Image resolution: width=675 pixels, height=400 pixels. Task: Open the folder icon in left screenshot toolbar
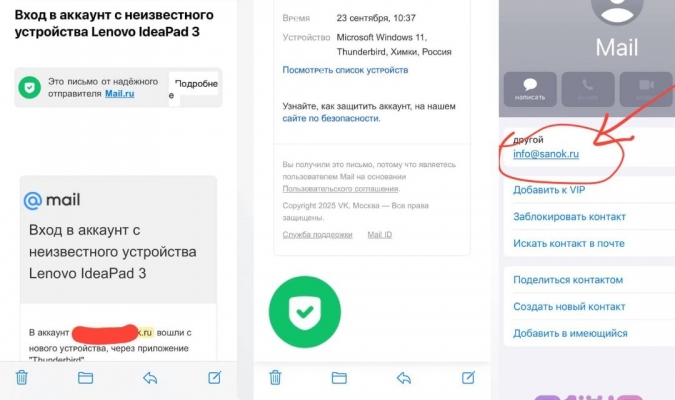point(85,378)
